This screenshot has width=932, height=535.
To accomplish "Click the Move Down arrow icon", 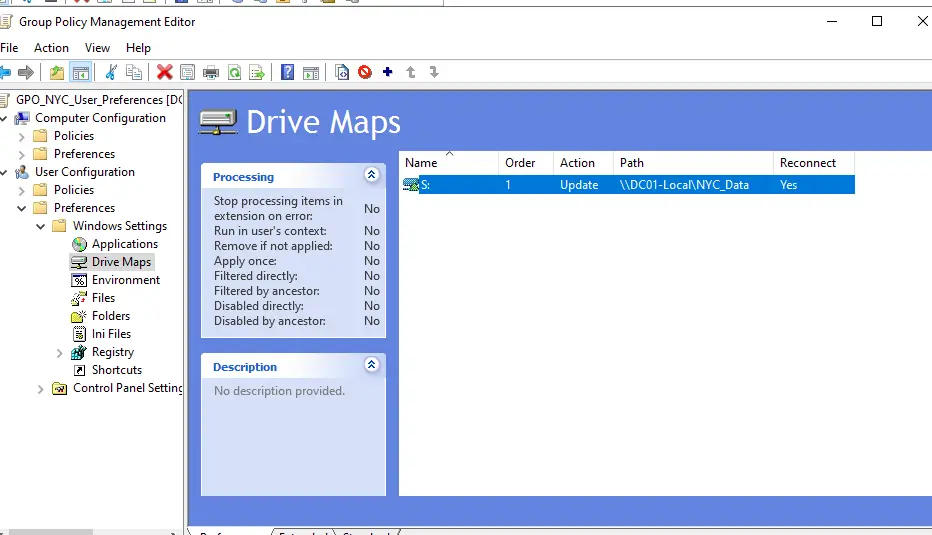I will pyautogui.click(x=434, y=73).
